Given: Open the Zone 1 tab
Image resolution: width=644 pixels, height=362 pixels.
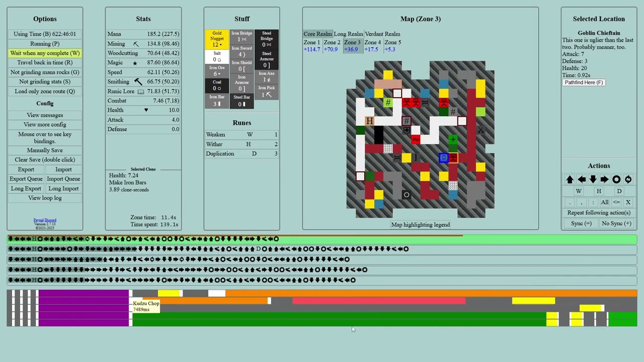Looking at the screenshot, I should pos(312,46).
